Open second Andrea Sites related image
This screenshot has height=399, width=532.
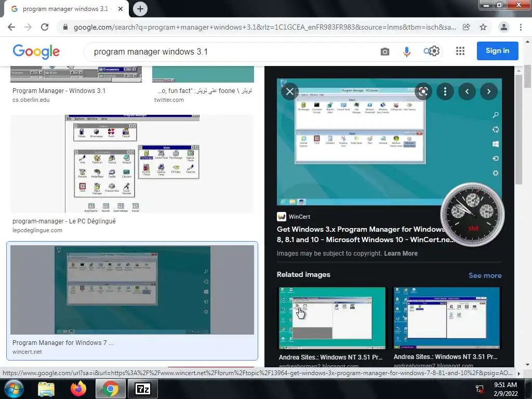pos(446,318)
